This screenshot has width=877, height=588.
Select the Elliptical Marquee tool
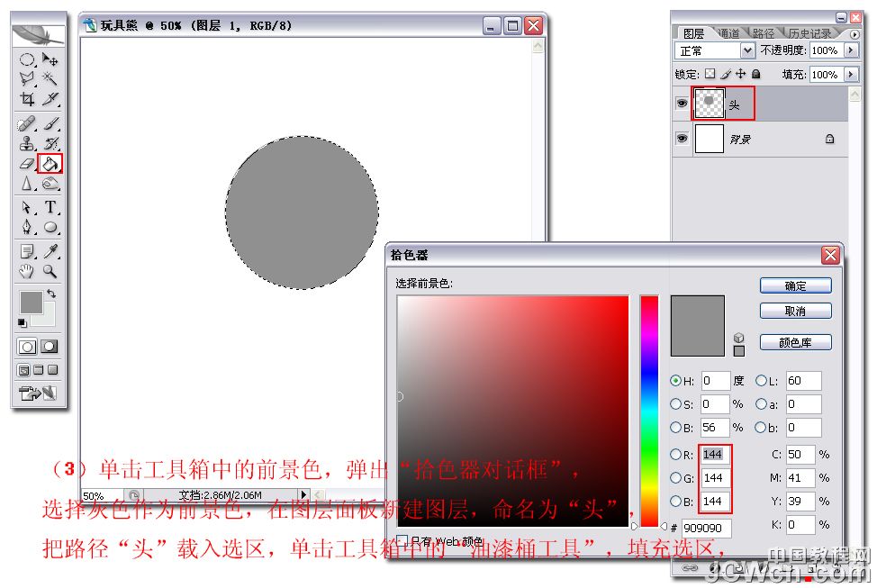[26, 59]
